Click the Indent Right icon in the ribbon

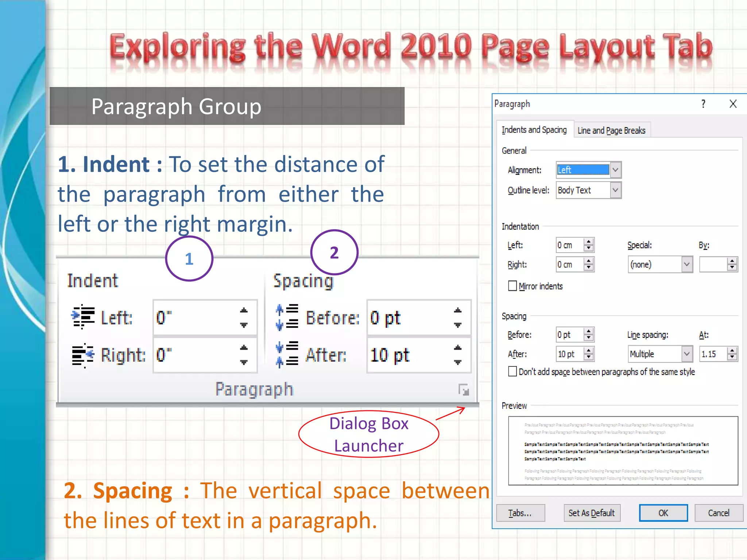coord(83,355)
